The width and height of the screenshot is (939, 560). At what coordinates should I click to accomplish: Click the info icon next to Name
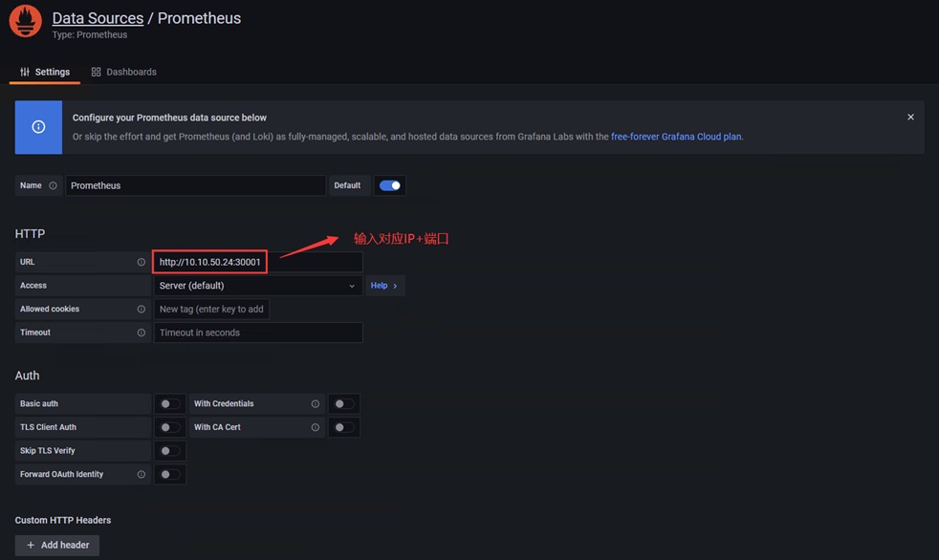pyautogui.click(x=53, y=185)
